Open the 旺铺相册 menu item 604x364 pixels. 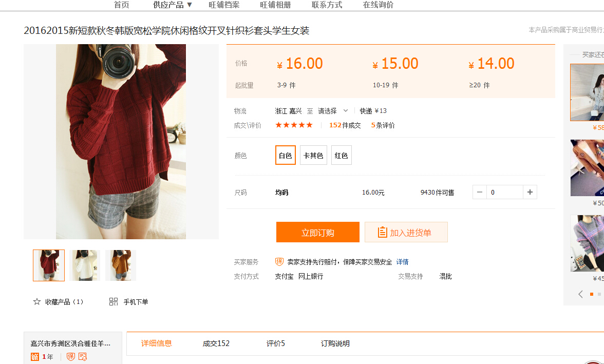pyautogui.click(x=275, y=5)
